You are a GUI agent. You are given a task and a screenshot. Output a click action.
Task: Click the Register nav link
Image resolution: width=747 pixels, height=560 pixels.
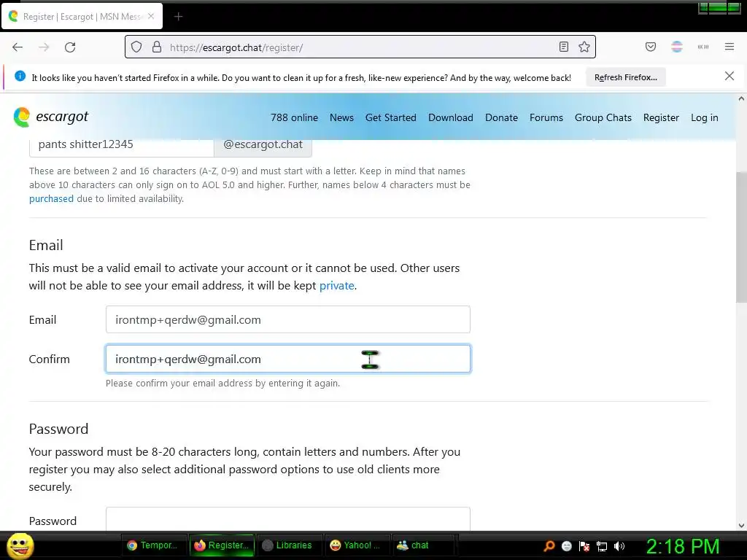tap(661, 117)
